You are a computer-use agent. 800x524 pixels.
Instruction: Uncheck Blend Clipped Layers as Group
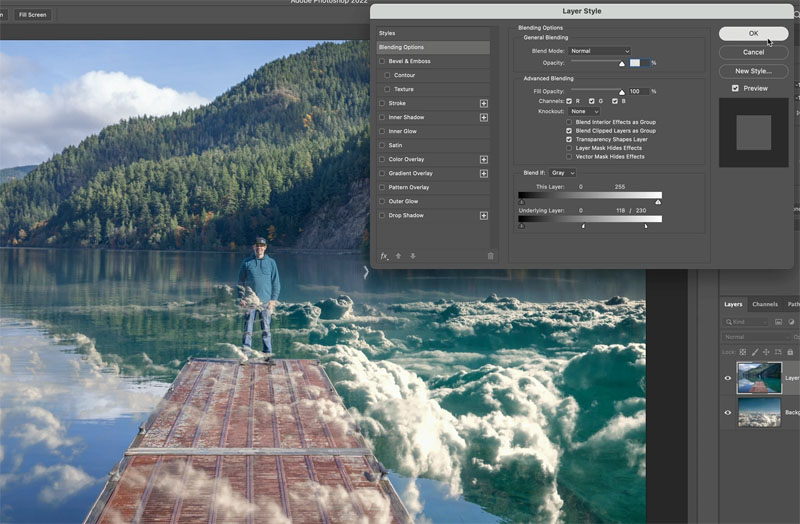(x=569, y=131)
